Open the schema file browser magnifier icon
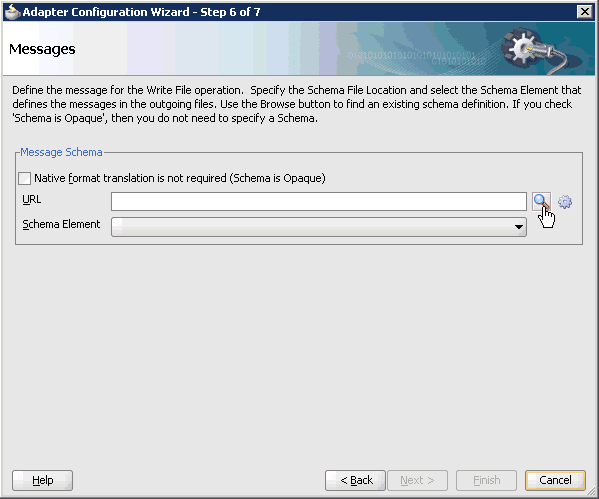Image resolution: width=599 pixels, height=499 pixels. pos(541,201)
